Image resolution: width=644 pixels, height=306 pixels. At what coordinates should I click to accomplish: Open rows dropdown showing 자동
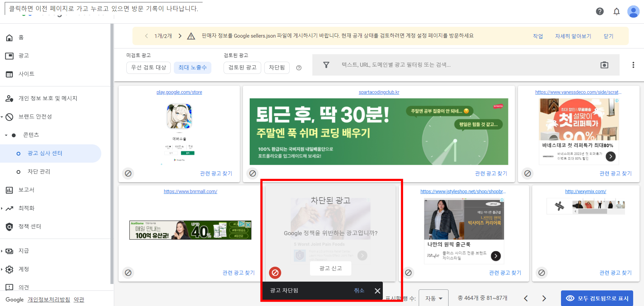(434, 298)
